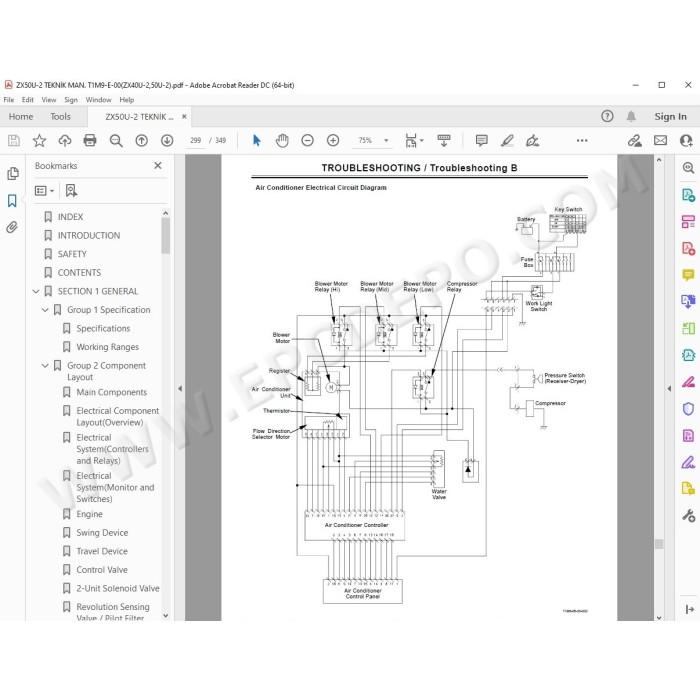This screenshot has height=700, width=700.
Task: Click the zoom in plus icon
Action: 333,141
